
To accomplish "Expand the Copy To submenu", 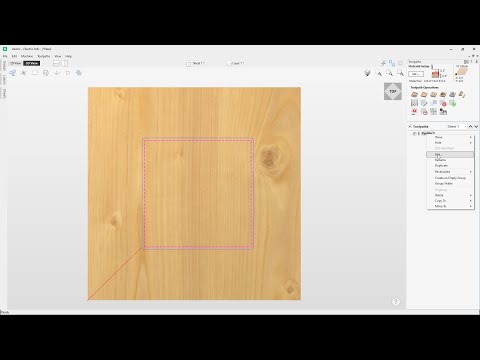I will (x=450, y=201).
